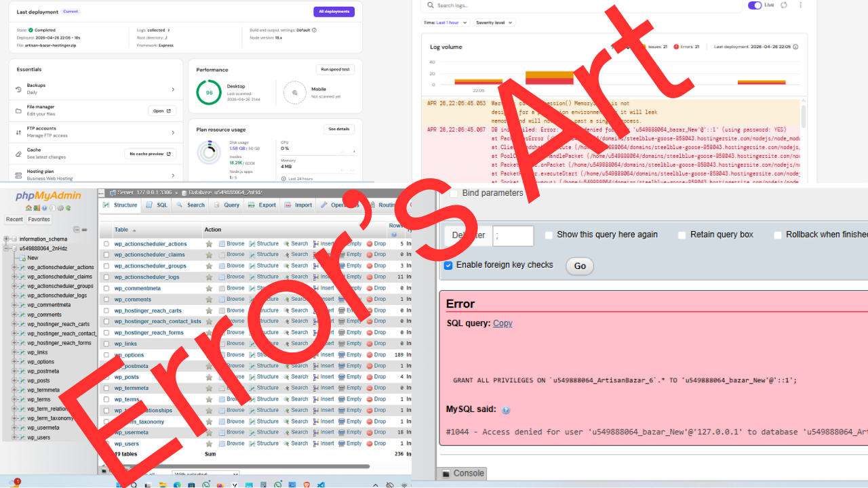Click Structure icon for wp_actionscheduler_groups row
The image size is (868, 488).
[x=252, y=266]
